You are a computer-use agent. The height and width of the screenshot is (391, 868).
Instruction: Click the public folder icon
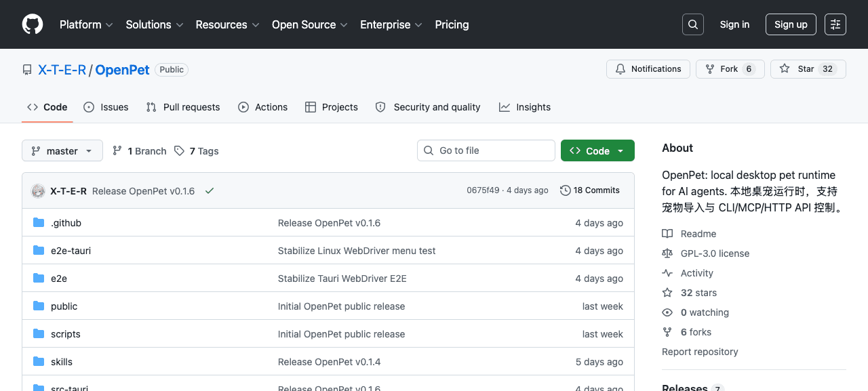point(39,306)
